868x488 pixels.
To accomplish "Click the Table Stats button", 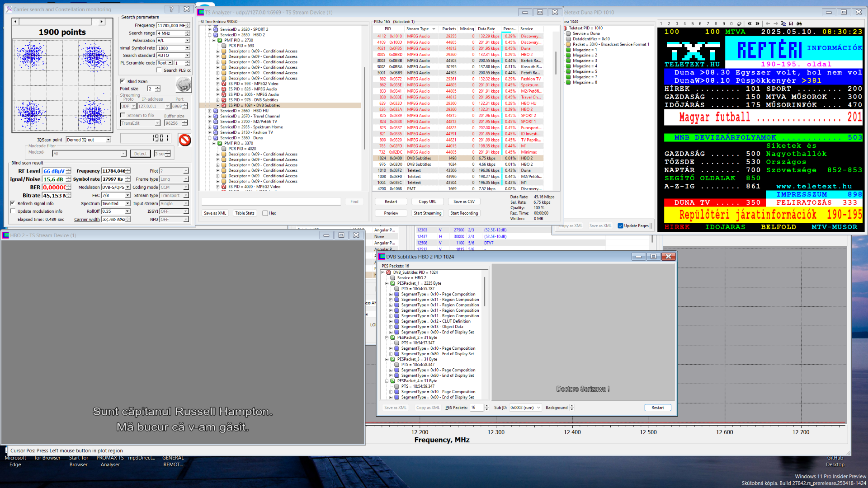I will [x=245, y=213].
